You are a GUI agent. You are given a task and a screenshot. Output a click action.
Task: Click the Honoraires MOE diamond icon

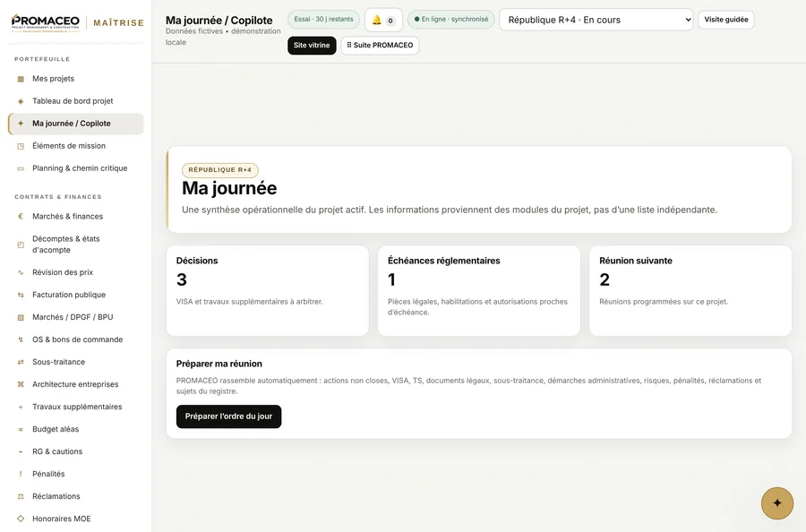21,519
